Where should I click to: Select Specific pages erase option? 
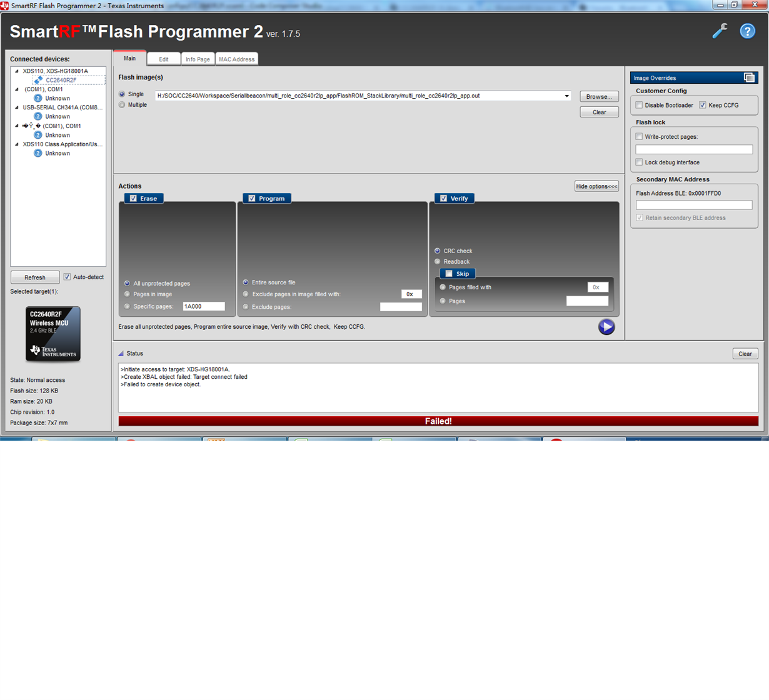[128, 306]
